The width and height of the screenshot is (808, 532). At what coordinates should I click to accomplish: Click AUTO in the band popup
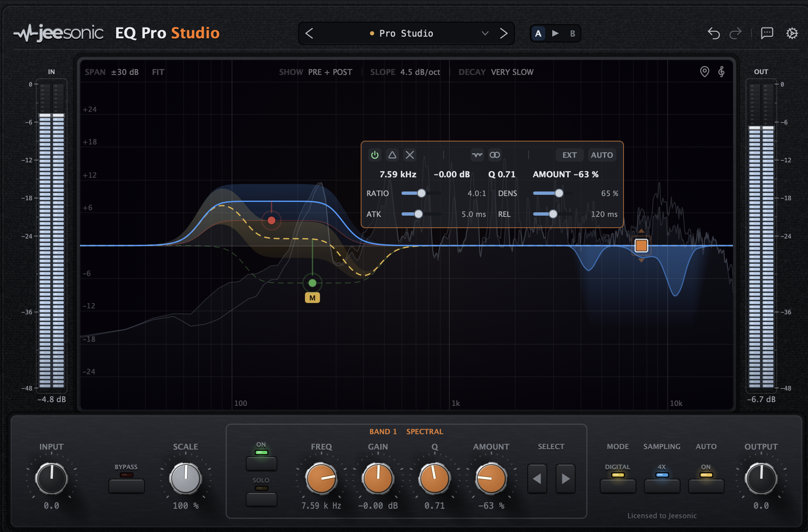[x=602, y=155]
